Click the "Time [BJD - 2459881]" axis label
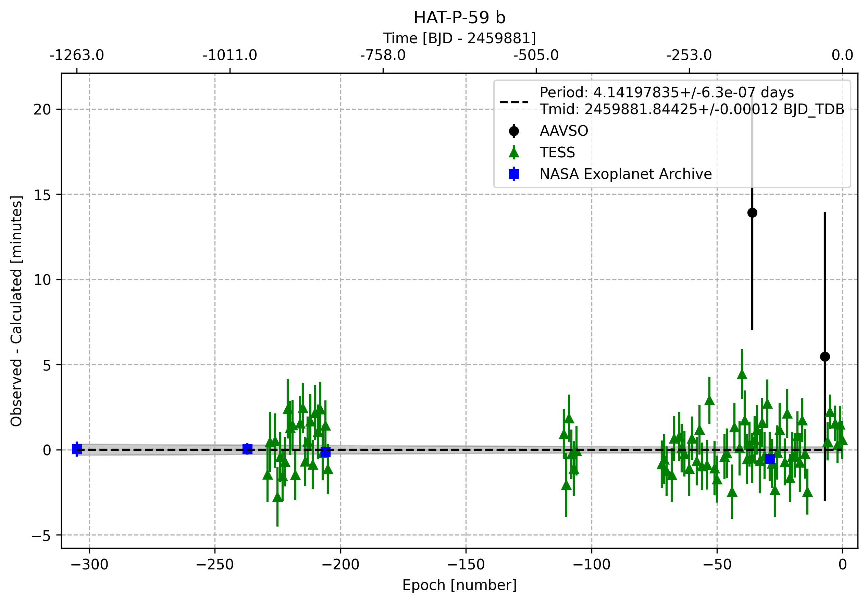The width and height of the screenshot is (868, 603). [459, 38]
